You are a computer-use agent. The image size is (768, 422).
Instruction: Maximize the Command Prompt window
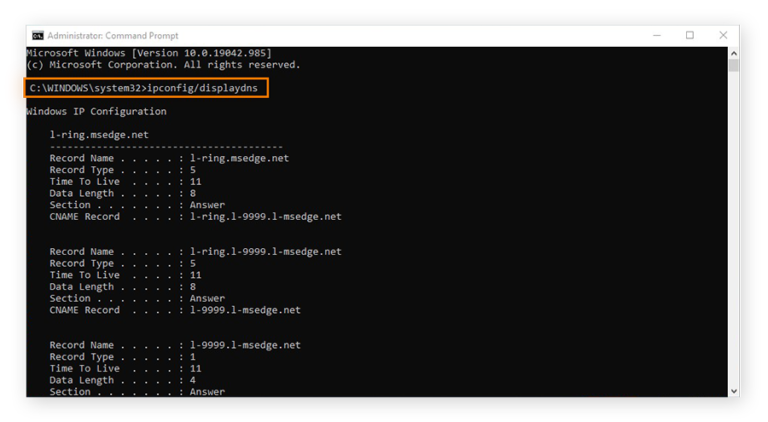(x=690, y=35)
